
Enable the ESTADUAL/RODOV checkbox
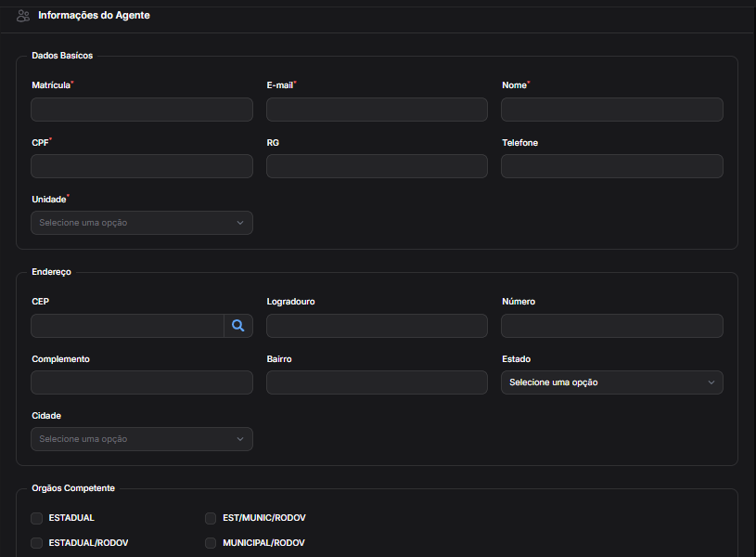(37, 543)
